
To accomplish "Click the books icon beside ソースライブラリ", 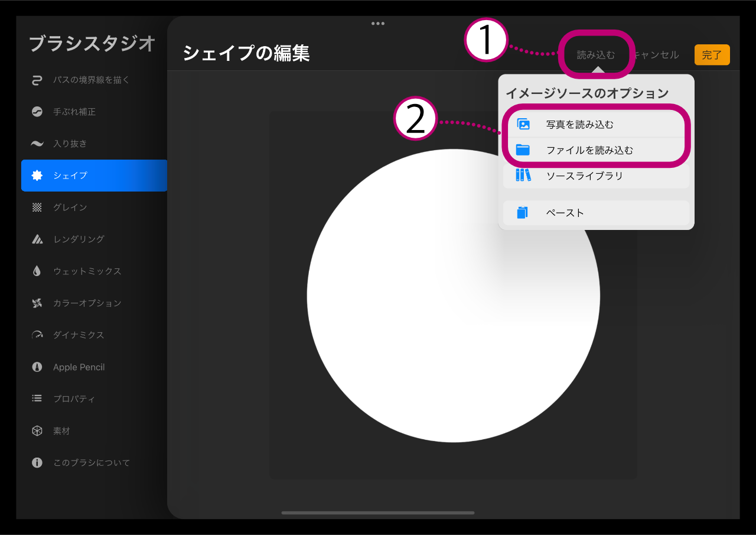I will [x=523, y=175].
